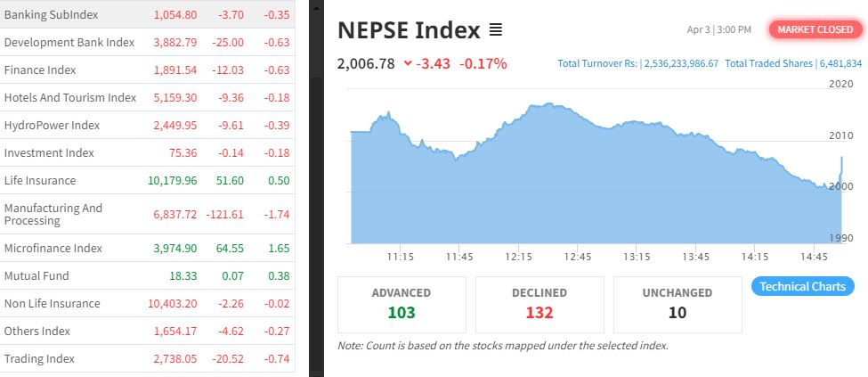
Task: Open Technical Charts
Action: click(x=803, y=286)
